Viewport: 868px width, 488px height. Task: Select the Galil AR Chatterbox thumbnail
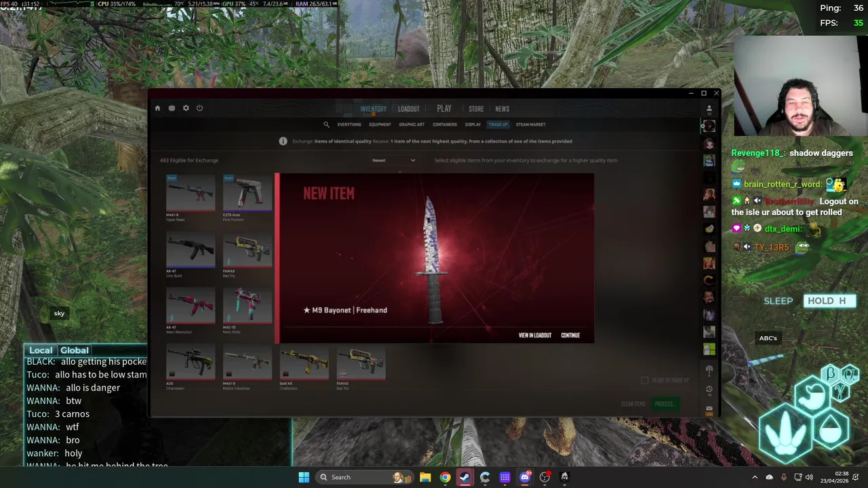click(x=304, y=363)
